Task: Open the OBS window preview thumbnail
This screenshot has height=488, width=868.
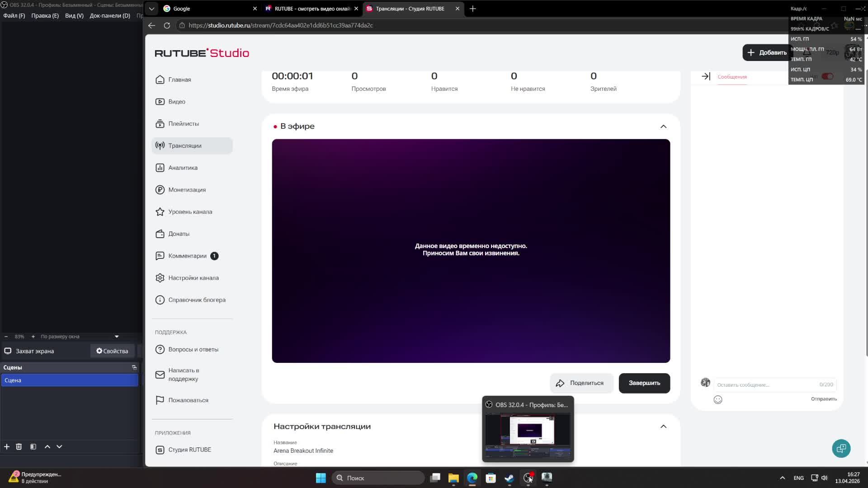Action: (528, 436)
